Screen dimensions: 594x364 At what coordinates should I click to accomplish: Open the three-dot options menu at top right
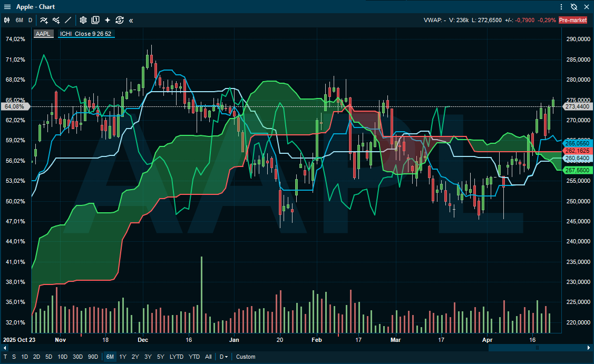point(561,7)
